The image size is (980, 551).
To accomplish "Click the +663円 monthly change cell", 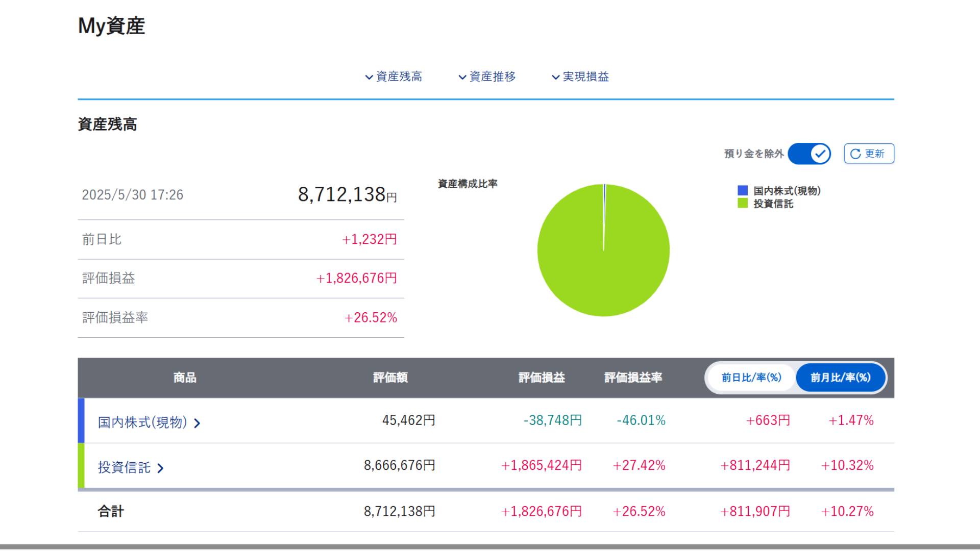I will coord(768,420).
